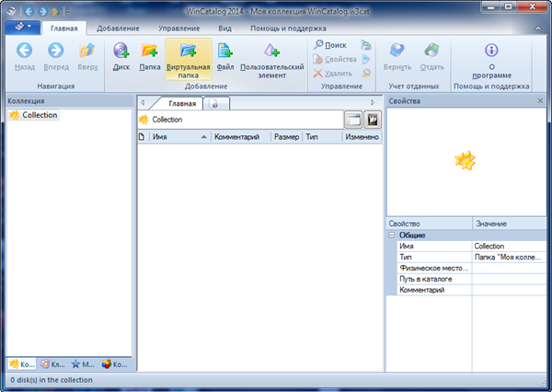Click the Комментарий column header
The width and height of the screenshot is (552, 392).
[239, 137]
